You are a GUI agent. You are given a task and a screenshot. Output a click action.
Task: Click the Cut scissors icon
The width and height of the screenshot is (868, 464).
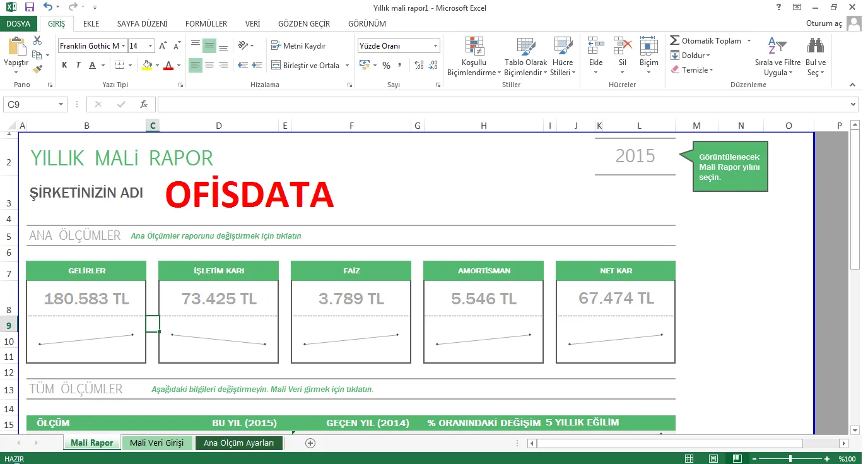(37, 40)
